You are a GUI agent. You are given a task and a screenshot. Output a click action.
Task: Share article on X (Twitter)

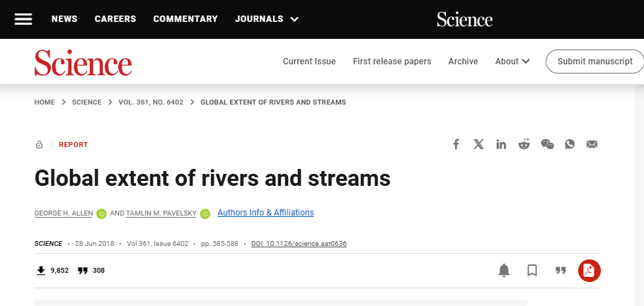[x=479, y=144]
